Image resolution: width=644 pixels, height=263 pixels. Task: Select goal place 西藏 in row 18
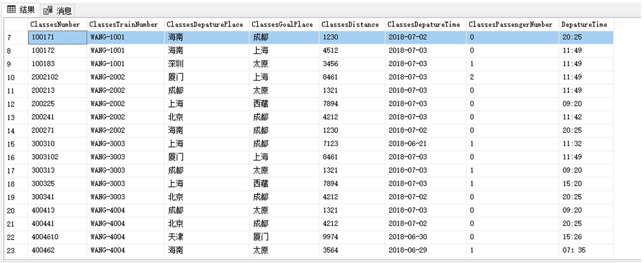[284, 184]
